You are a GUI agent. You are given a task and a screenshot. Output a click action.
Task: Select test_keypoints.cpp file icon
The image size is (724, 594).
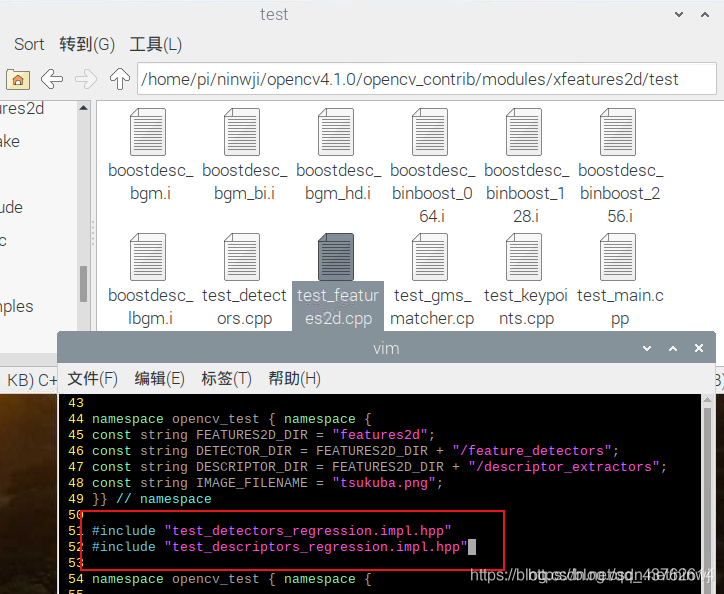point(524,257)
